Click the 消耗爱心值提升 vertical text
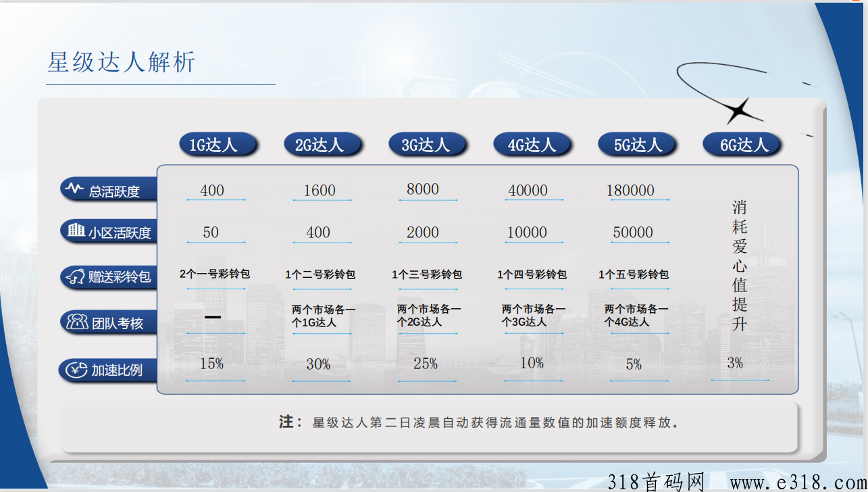 coord(740,265)
